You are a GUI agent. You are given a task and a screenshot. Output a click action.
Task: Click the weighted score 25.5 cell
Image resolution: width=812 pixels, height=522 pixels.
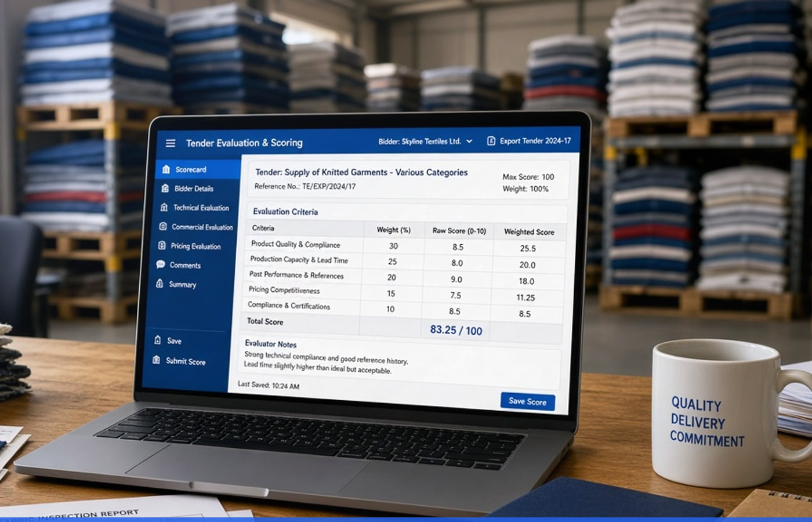pos(528,248)
